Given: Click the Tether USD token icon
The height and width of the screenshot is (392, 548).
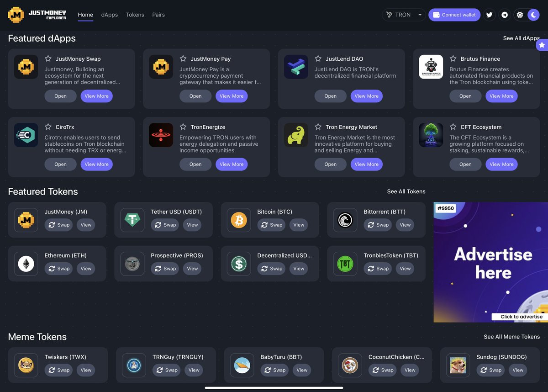Looking at the screenshot, I should pos(132,220).
